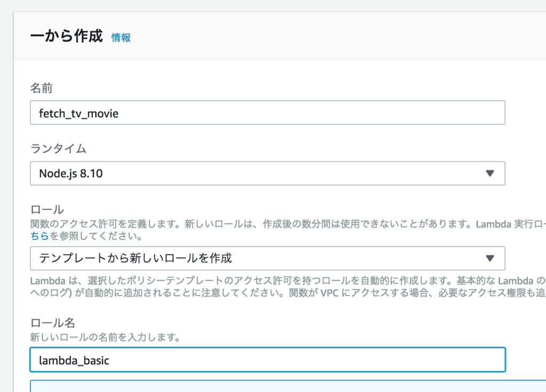Click the ロール section label

[47, 209]
